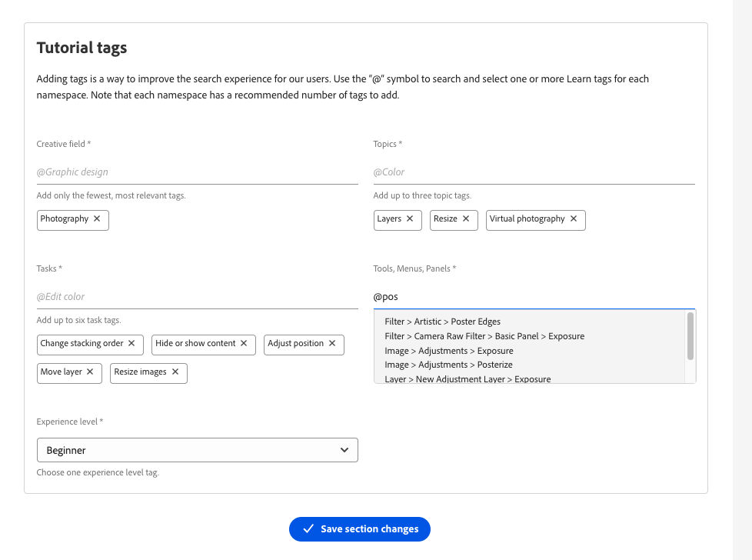Remove the Hide or show content tag
The image size is (752, 560).
click(244, 344)
